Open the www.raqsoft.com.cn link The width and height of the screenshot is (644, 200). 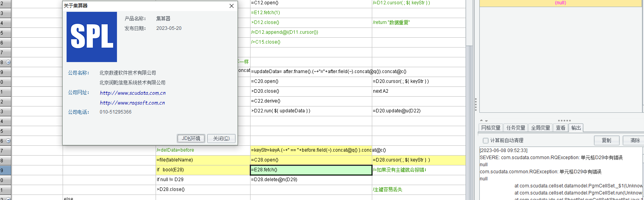pos(132,103)
